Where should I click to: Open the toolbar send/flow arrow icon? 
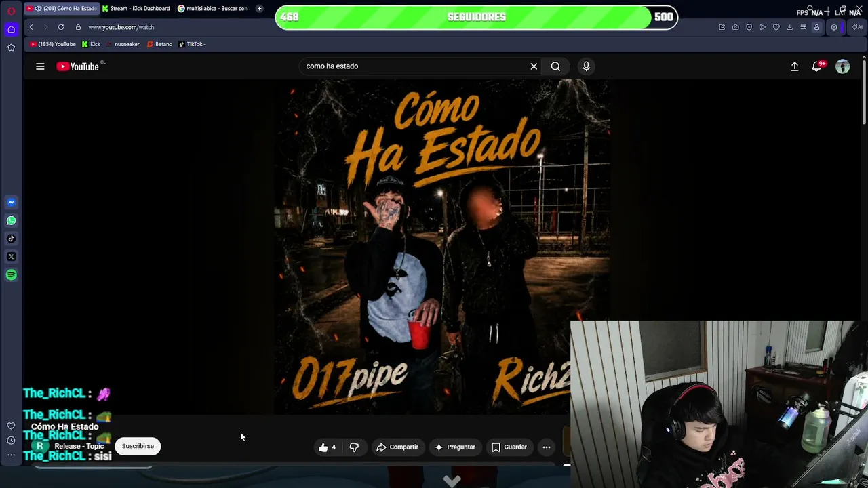click(763, 27)
